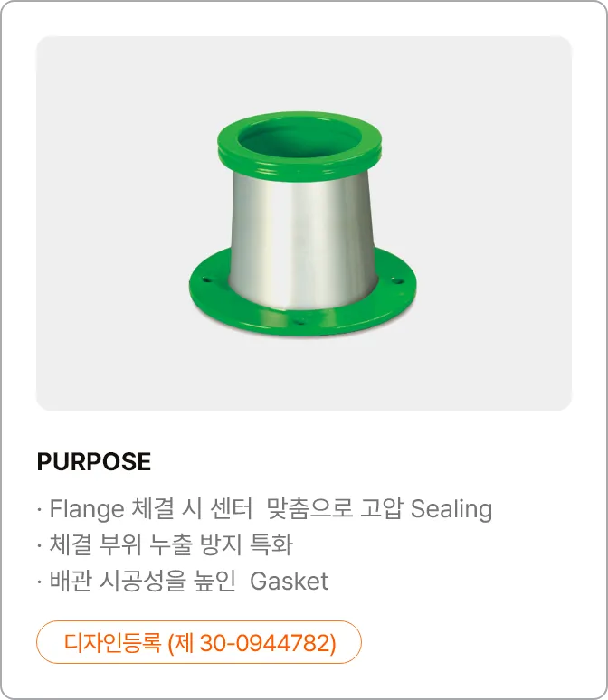
Task: Click the registration number 30-0944782
Action: pos(263,642)
